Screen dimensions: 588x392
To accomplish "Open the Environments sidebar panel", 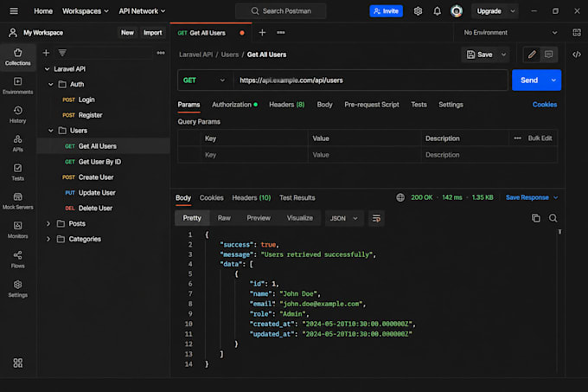I will coord(17,86).
